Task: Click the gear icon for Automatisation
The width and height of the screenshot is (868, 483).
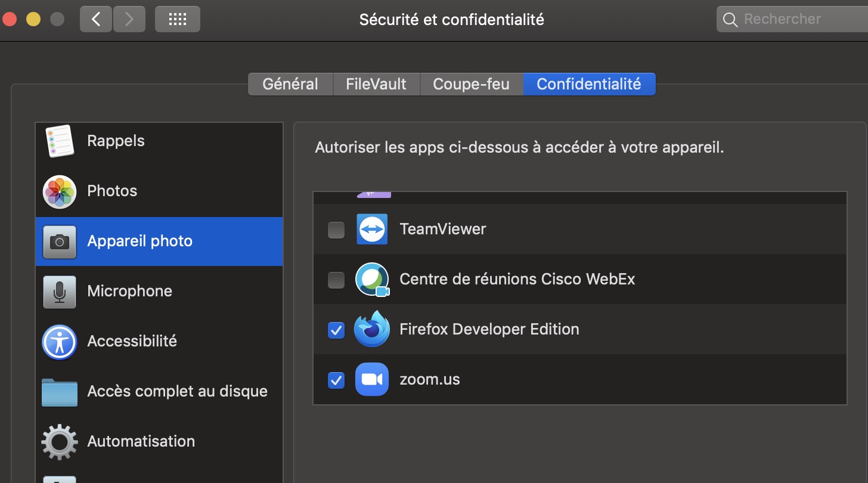Action: (x=59, y=442)
